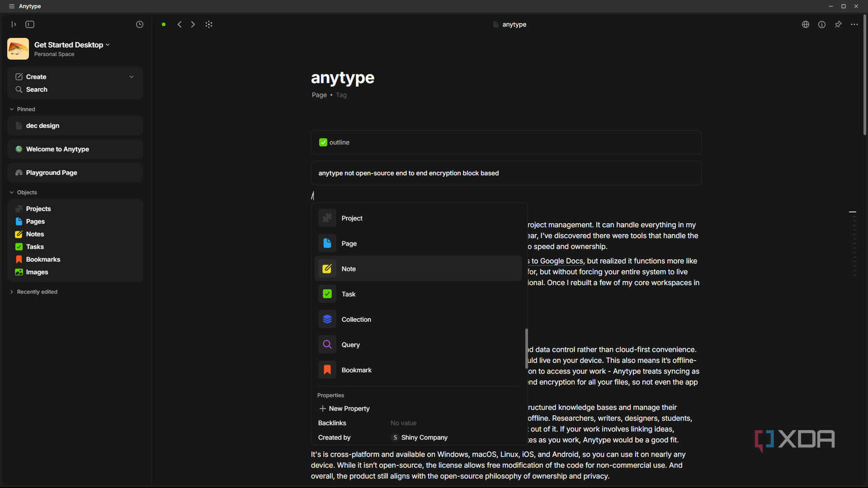Go forward with the right arrow
Screen dimensions: 868x488
pyautogui.click(x=193, y=24)
